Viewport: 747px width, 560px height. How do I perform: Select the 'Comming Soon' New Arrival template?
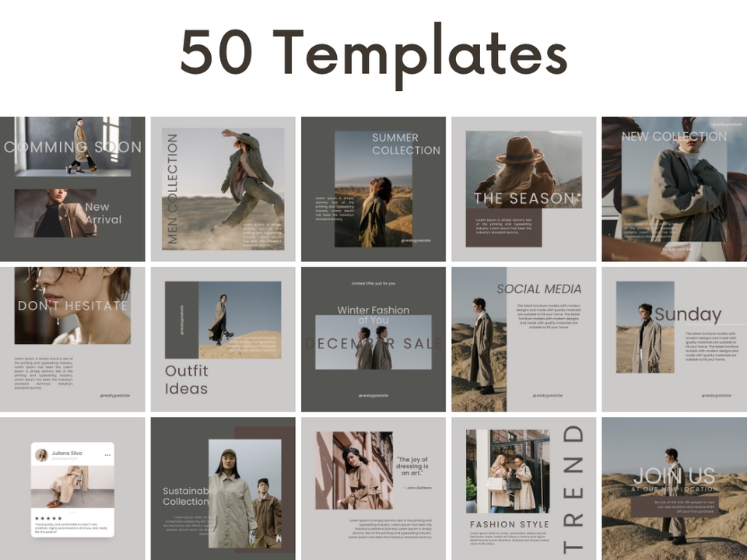72,189
